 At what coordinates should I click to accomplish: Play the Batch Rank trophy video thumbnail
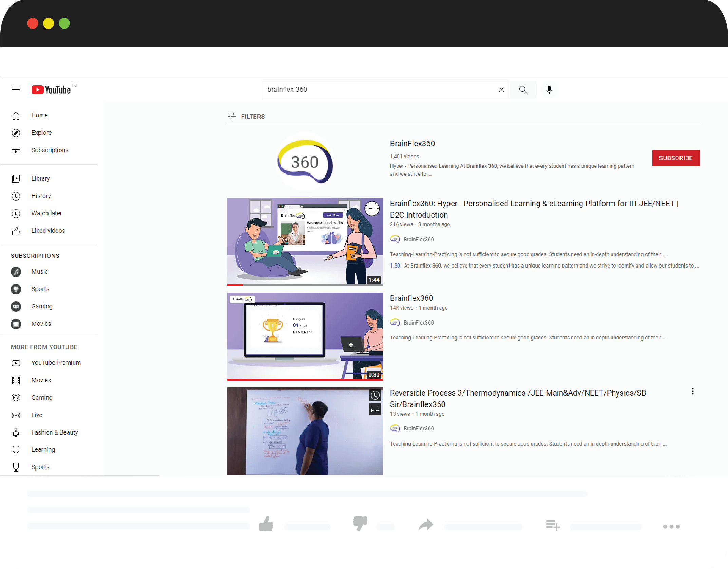(305, 336)
